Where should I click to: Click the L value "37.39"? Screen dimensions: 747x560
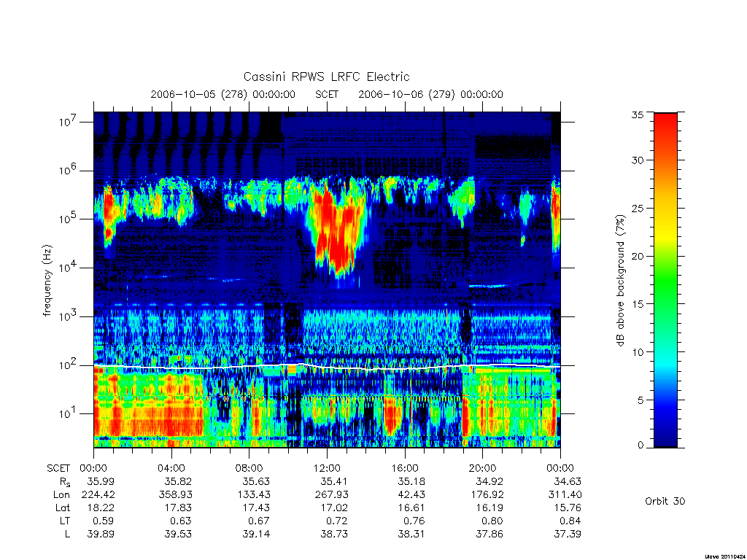pos(568,534)
